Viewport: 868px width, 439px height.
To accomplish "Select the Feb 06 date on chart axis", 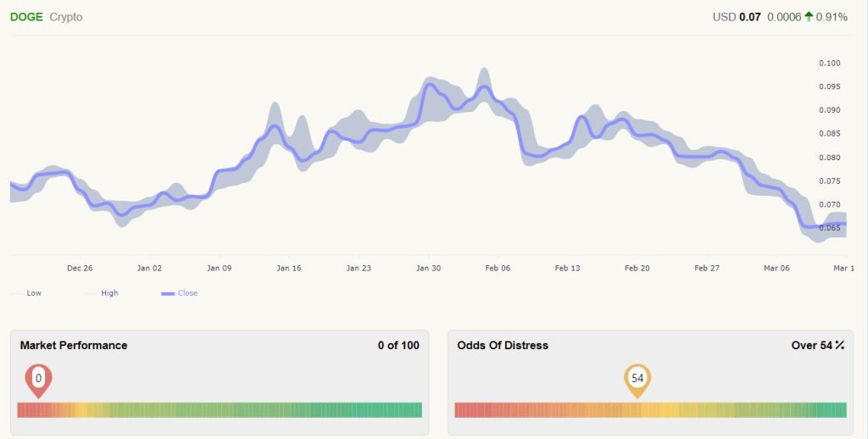I will (x=498, y=268).
